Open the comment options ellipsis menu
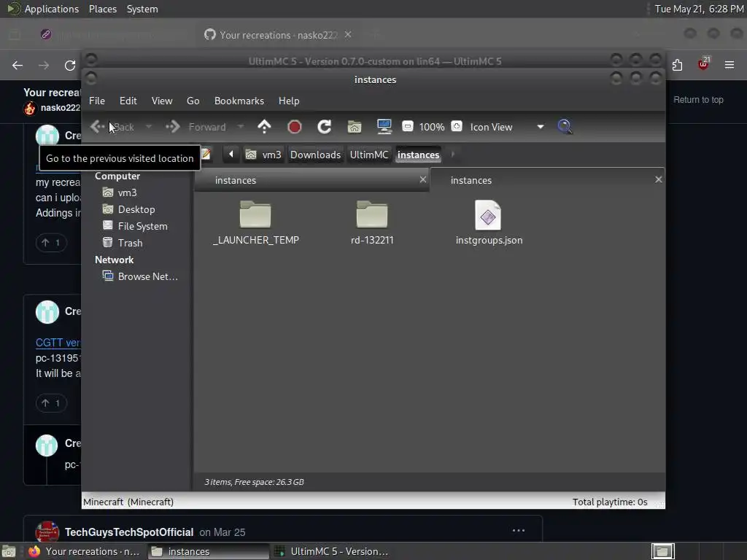The image size is (747, 560). pos(519,531)
